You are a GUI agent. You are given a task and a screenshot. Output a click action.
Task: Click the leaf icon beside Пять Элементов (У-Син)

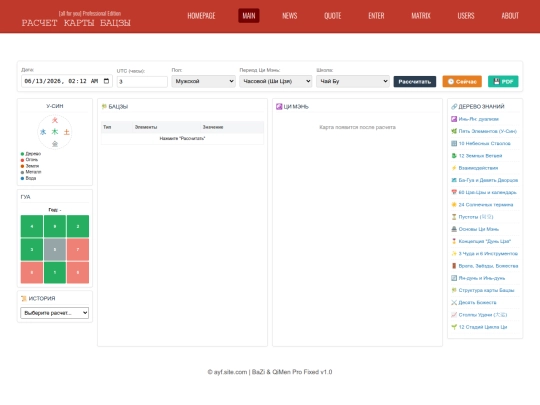coord(454,131)
